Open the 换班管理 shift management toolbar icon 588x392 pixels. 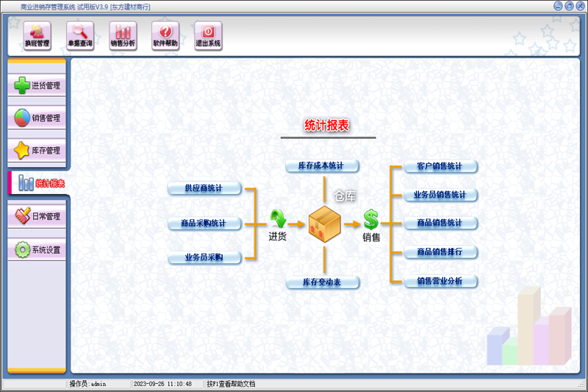coord(37,35)
